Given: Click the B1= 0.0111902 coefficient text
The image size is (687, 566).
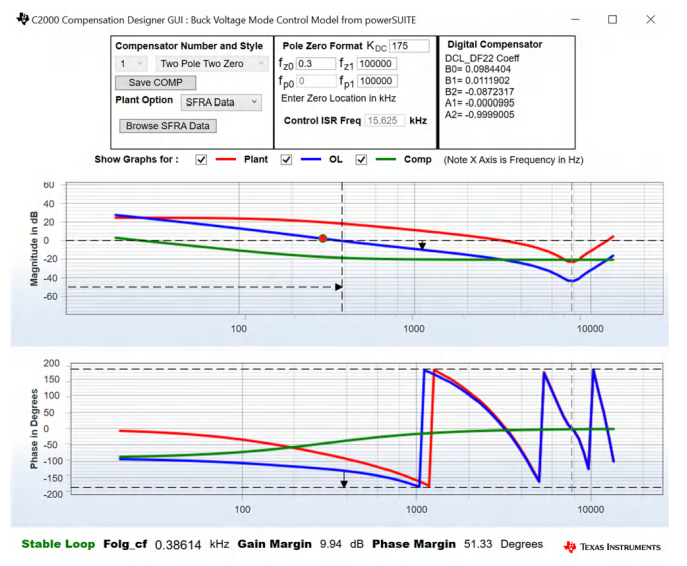Looking at the screenshot, I should 477,81.
